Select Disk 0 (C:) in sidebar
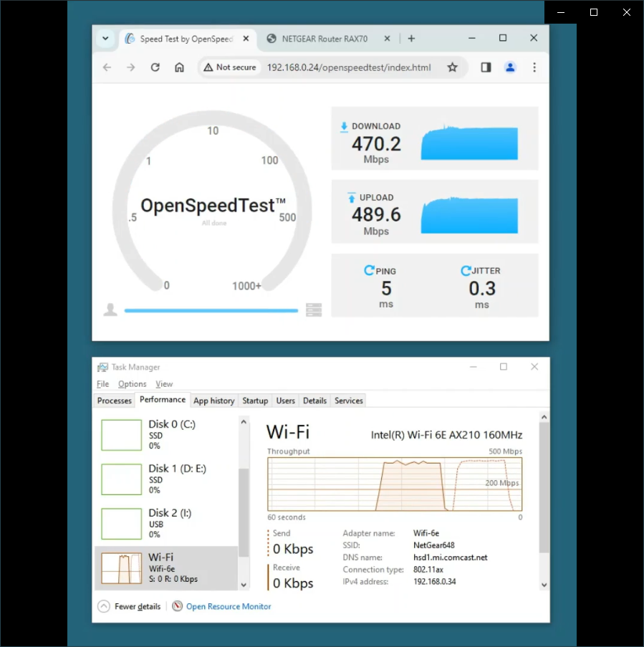Screen dimensions: 644x647 (166, 435)
